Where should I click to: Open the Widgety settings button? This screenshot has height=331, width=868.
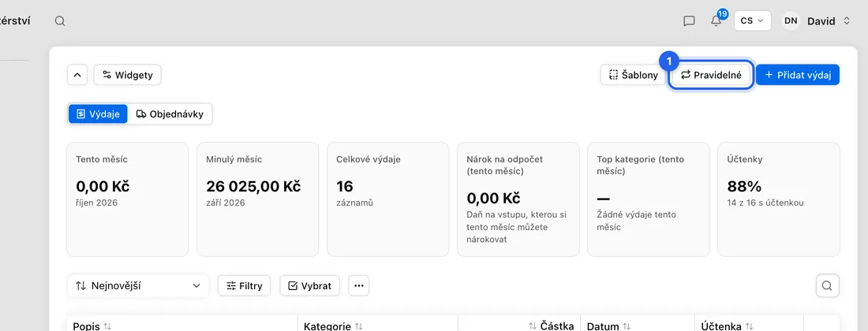coord(127,75)
